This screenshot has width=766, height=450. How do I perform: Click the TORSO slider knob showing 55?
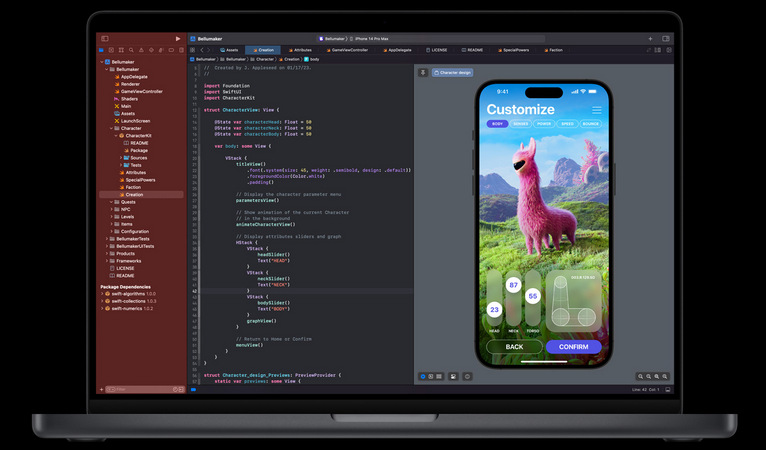pos(532,296)
